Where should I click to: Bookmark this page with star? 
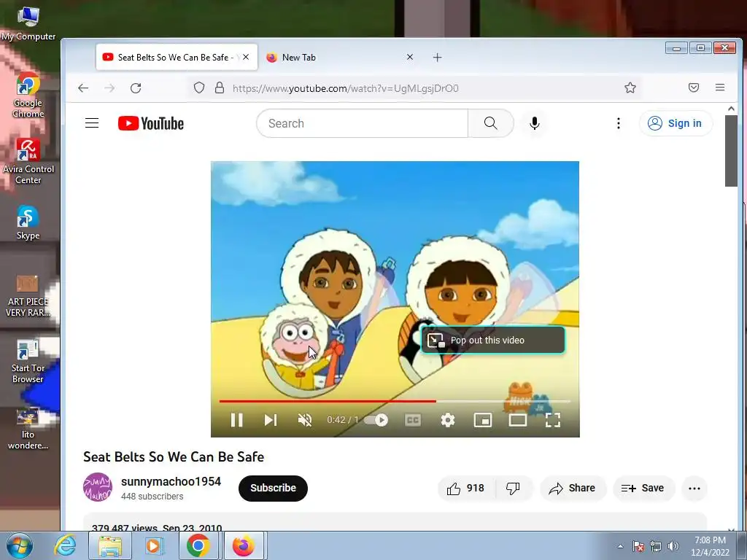[x=630, y=87]
